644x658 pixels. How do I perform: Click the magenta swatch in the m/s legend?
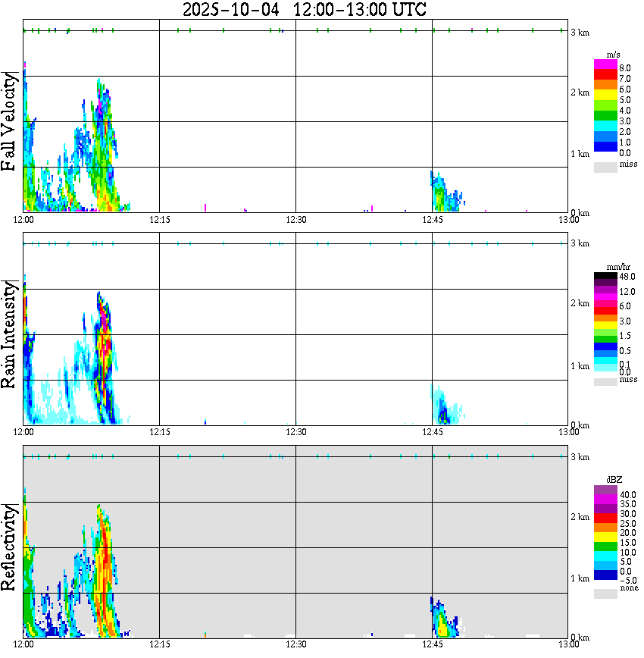click(605, 64)
